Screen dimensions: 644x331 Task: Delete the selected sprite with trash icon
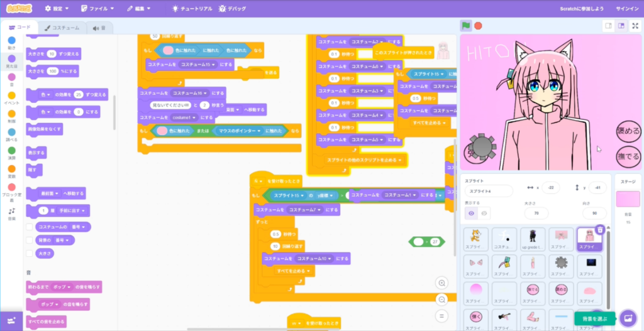click(600, 230)
